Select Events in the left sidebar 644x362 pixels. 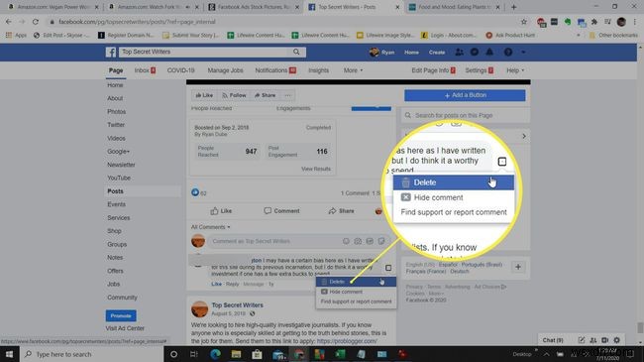(116, 204)
